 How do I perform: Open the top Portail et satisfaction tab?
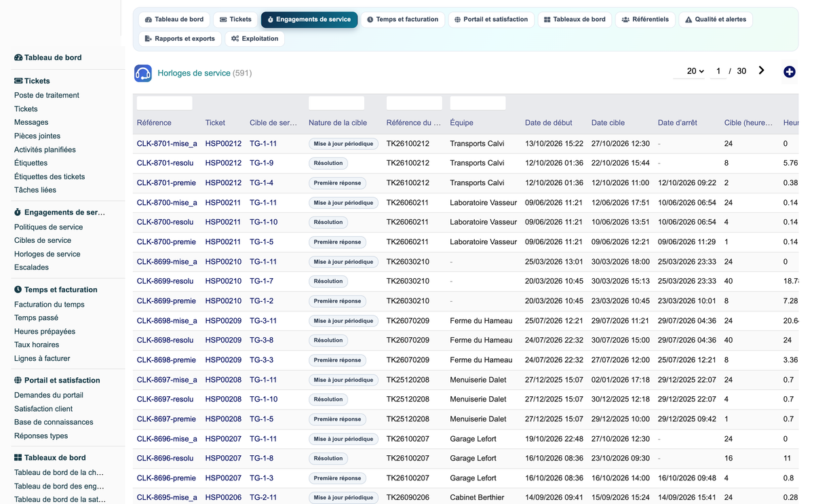pyautogui.click(x=491, y=20)
